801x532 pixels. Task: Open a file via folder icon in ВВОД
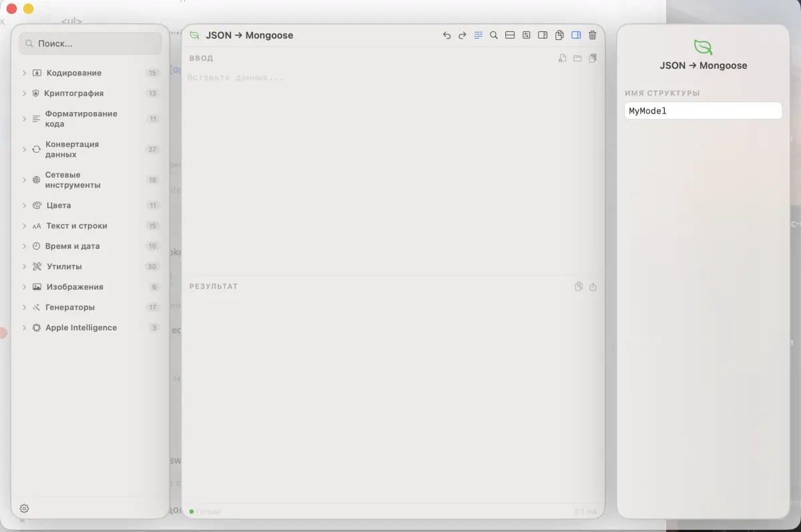click(577, 58)
